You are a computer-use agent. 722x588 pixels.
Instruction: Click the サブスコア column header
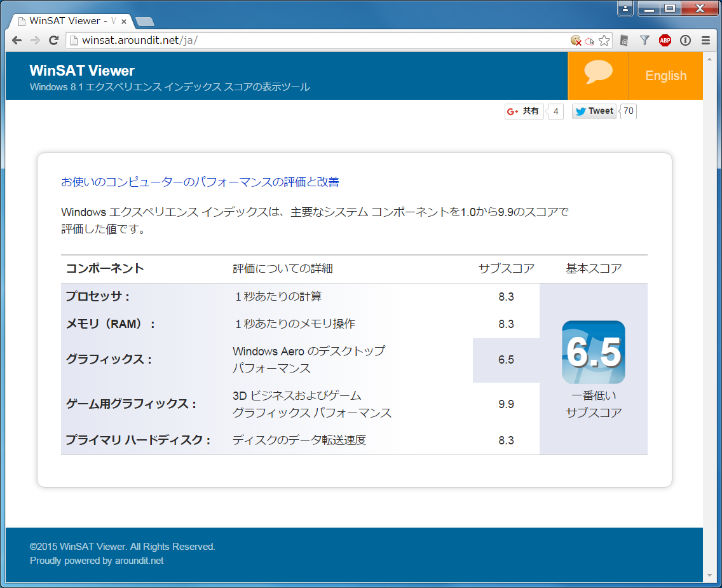(x=506, y=268)
